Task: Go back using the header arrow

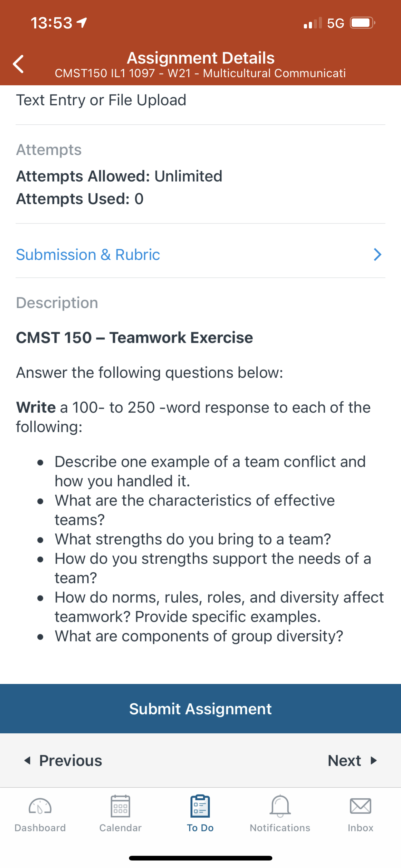Action: [18, 64]
